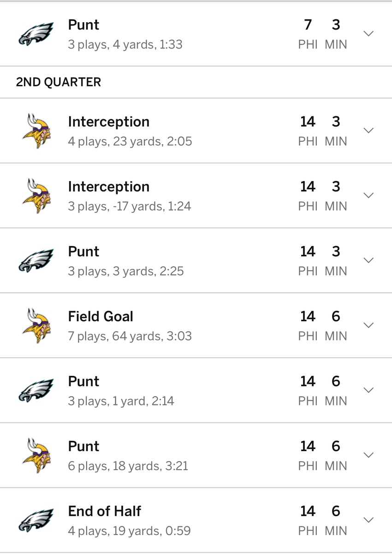Click Vikings logo on -17 yards Interception drive
Screen dimensions: 392x554
point(36,195)
